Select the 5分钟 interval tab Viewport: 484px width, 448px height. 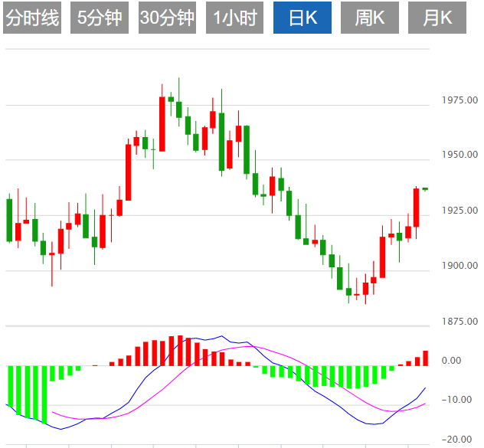click(x=100, y=18)
